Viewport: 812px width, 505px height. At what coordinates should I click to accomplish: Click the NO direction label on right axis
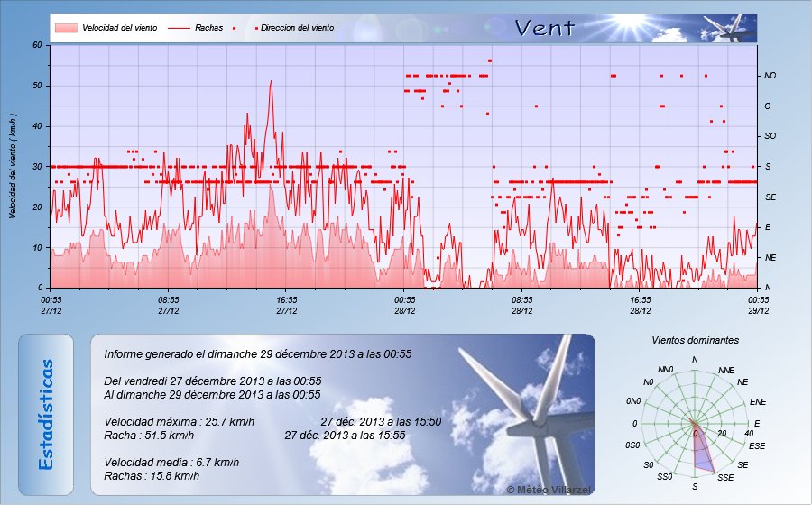pos(770,76)
